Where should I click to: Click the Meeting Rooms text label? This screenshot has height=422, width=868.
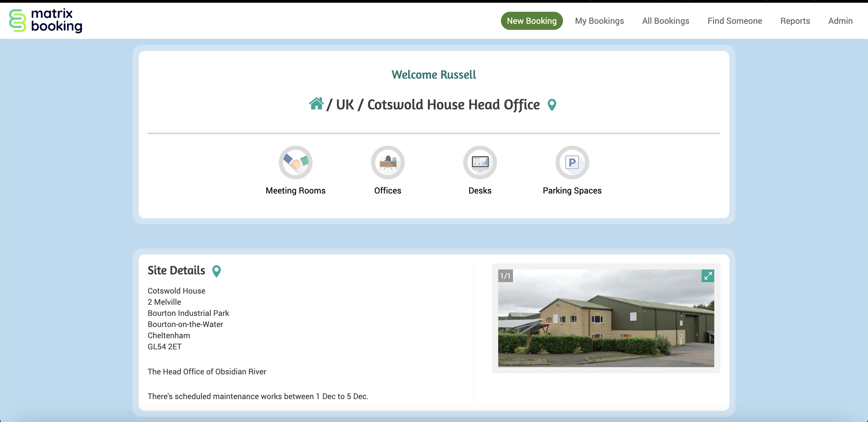tap(295, 191)
